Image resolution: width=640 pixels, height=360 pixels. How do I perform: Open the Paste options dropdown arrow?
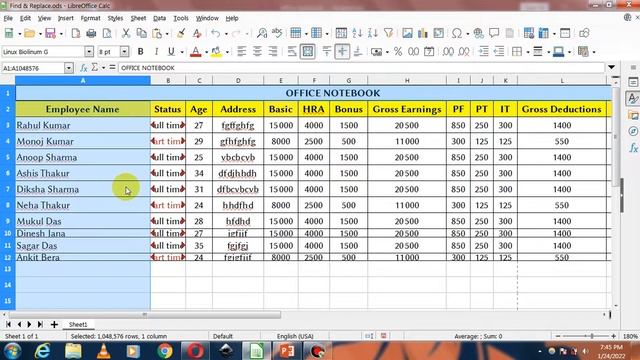[167, 33]
